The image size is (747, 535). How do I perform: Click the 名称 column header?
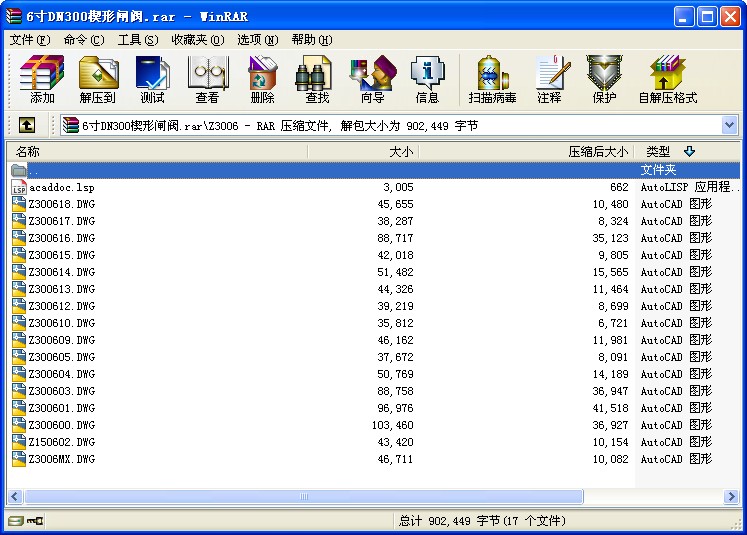(150, 151)
